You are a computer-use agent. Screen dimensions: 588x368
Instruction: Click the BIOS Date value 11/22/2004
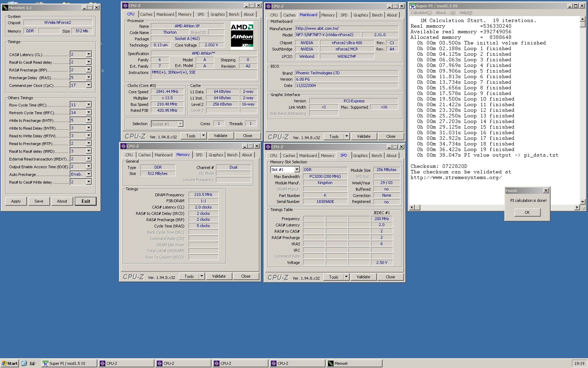tap(346, 86)
